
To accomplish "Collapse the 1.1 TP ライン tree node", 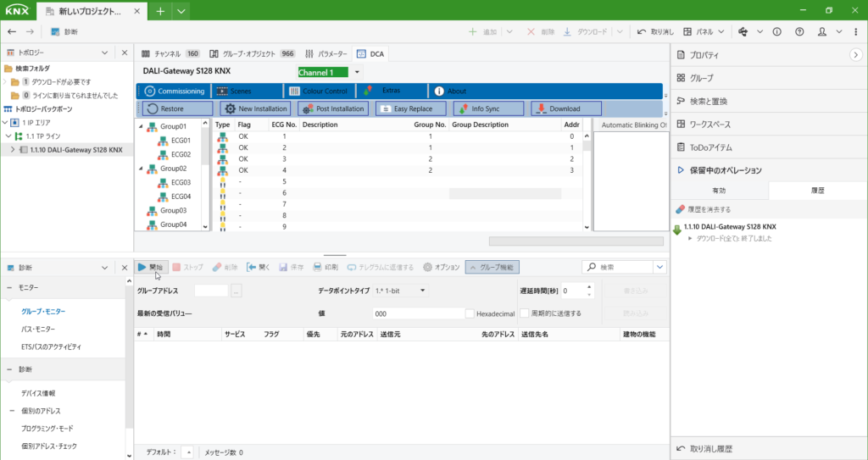I will (8, 136).
